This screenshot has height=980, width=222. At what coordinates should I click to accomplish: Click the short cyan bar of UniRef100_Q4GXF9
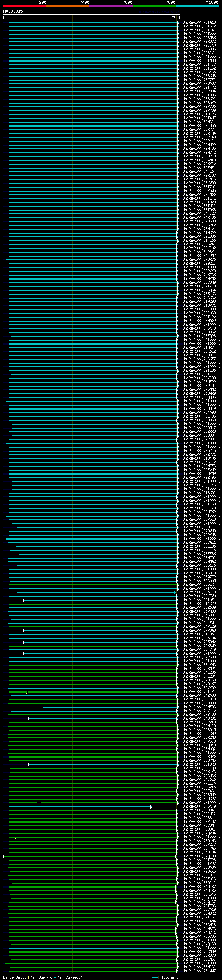coord(80,807)
